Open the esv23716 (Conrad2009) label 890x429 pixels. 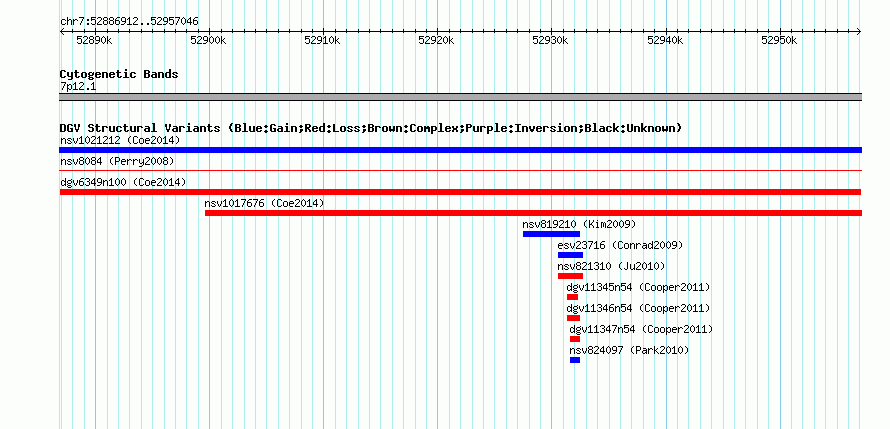coord(620,246)
